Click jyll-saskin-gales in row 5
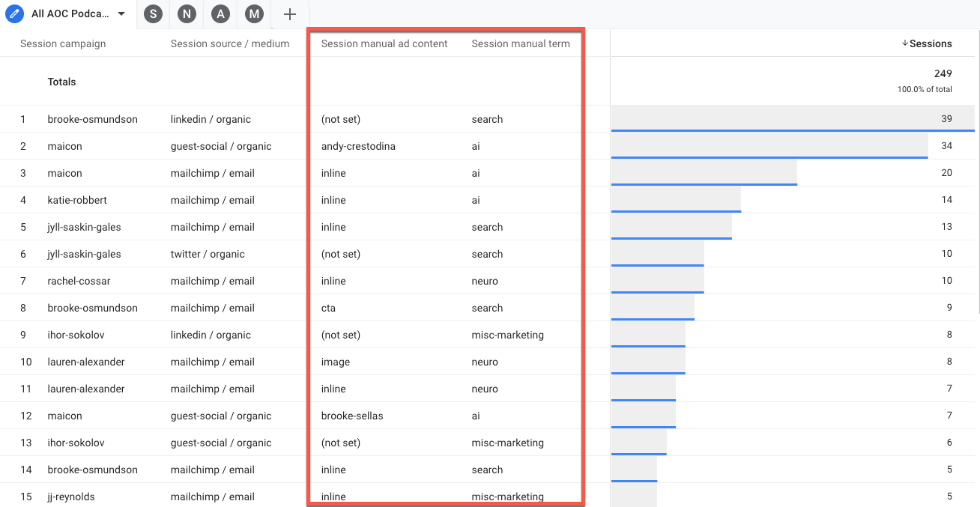The width and height of the screenshot is (980, 507). [84, 227]
